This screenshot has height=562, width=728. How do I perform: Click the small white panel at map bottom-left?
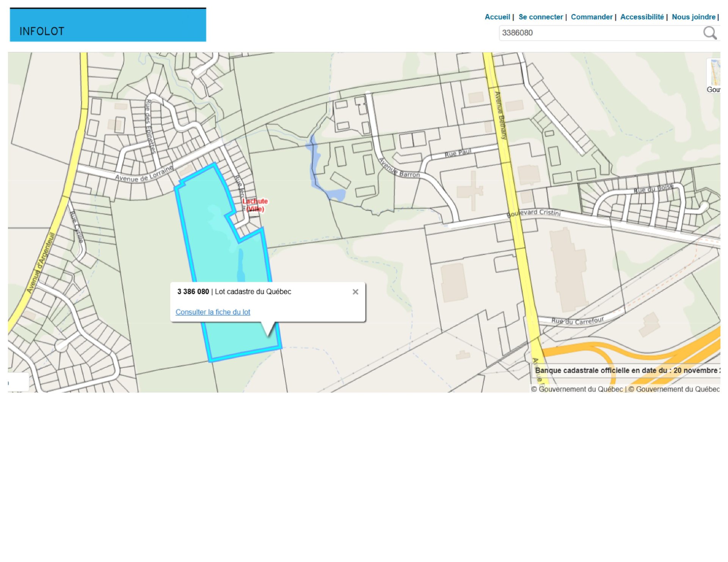click(x=18, y=382)
